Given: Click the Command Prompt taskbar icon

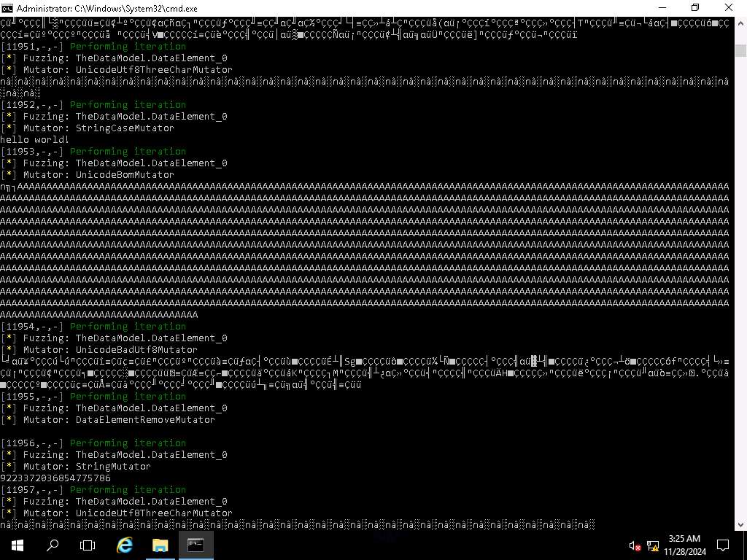Looking at the screenshot, I should [x=196, y=545].
